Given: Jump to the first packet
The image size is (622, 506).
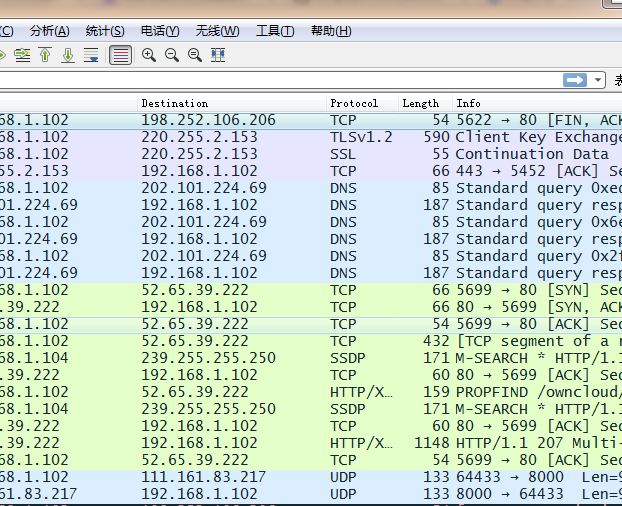Looking at the screenshot, I should (44, 55).
